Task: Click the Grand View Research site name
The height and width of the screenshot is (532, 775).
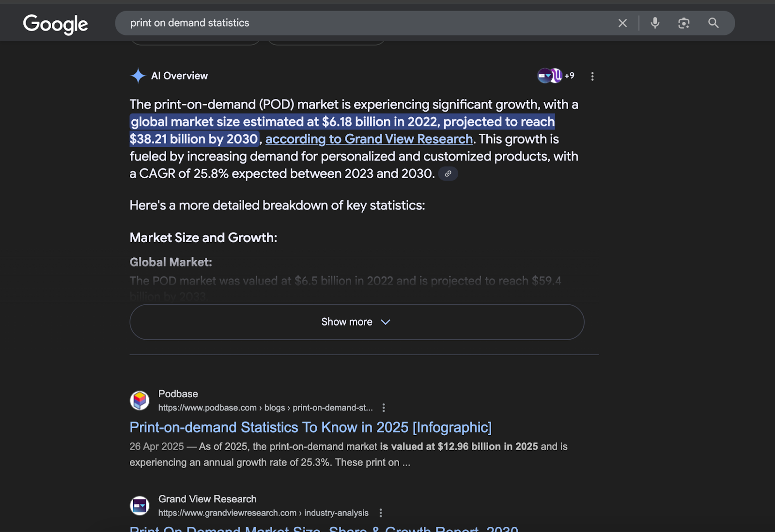Action: click(x=207, y=499)
